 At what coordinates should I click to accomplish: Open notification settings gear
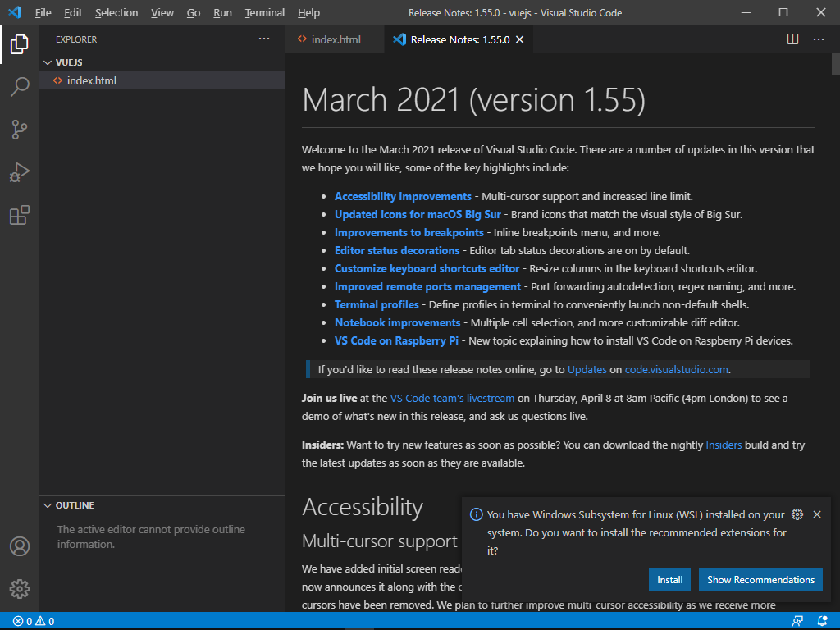[797, 514]
